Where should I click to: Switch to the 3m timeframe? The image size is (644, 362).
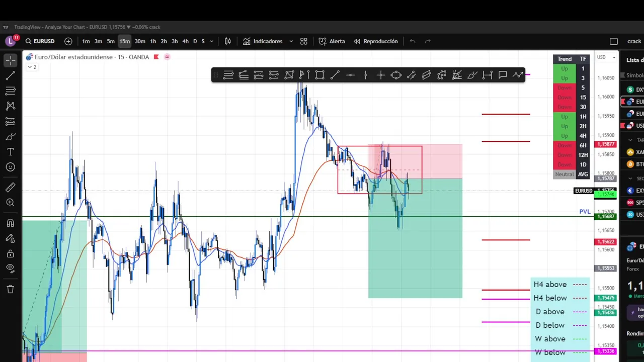[99, 41]
